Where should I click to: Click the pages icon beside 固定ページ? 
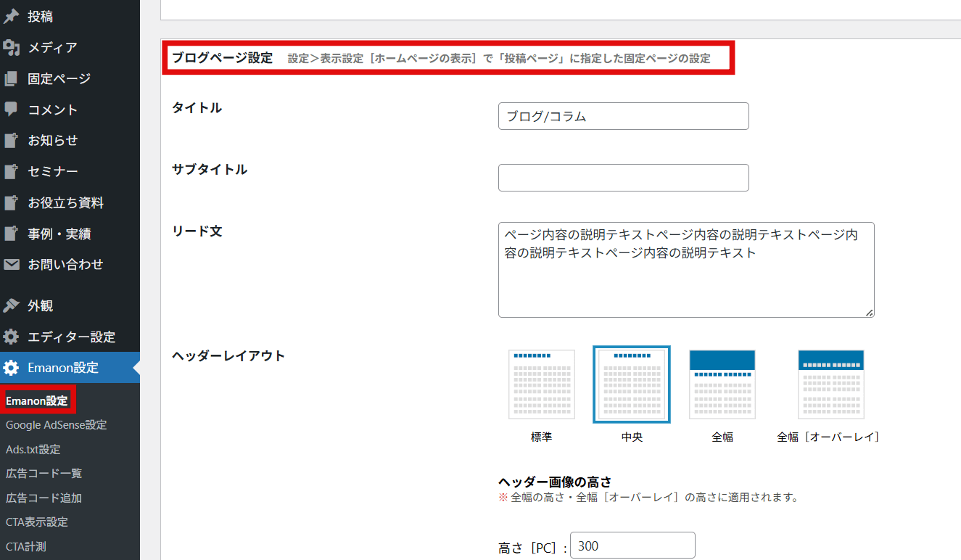pos(11,78)
